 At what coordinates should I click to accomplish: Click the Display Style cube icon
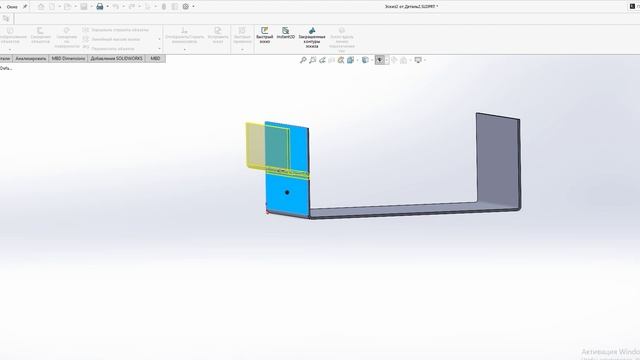[x=365, y=60]
